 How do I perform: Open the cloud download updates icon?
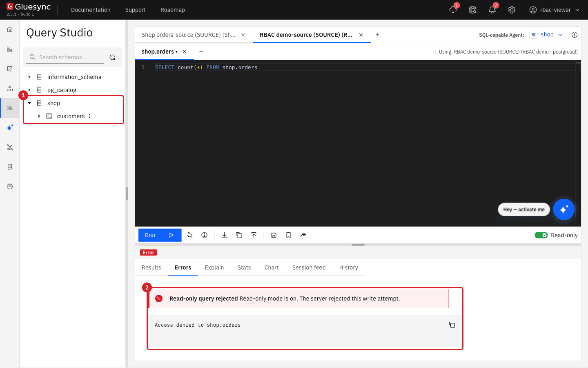point(453,10)
